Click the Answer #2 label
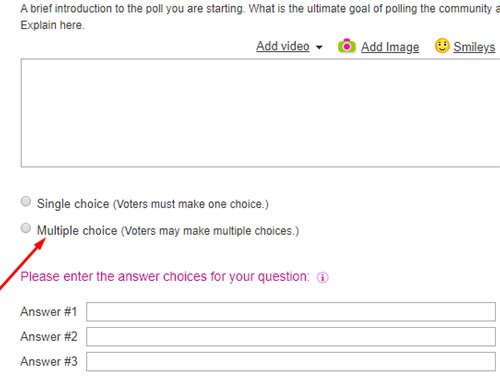The height and width of the screenshot is (380, 500). 49,337
